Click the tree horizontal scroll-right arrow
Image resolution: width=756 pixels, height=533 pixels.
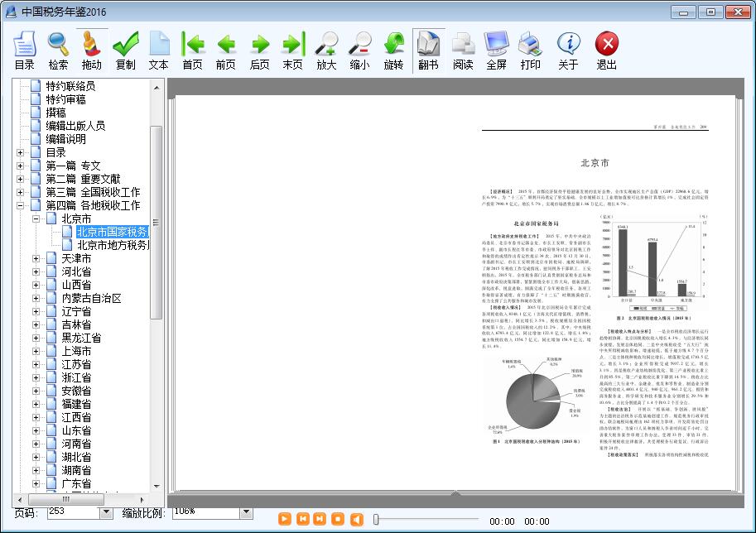pyautogui.click(x=142, y=499)
